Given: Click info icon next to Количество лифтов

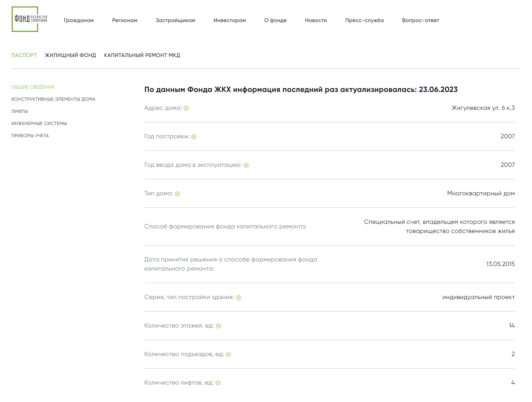Looking at the screenshot, I should click(x=218, y=383).
